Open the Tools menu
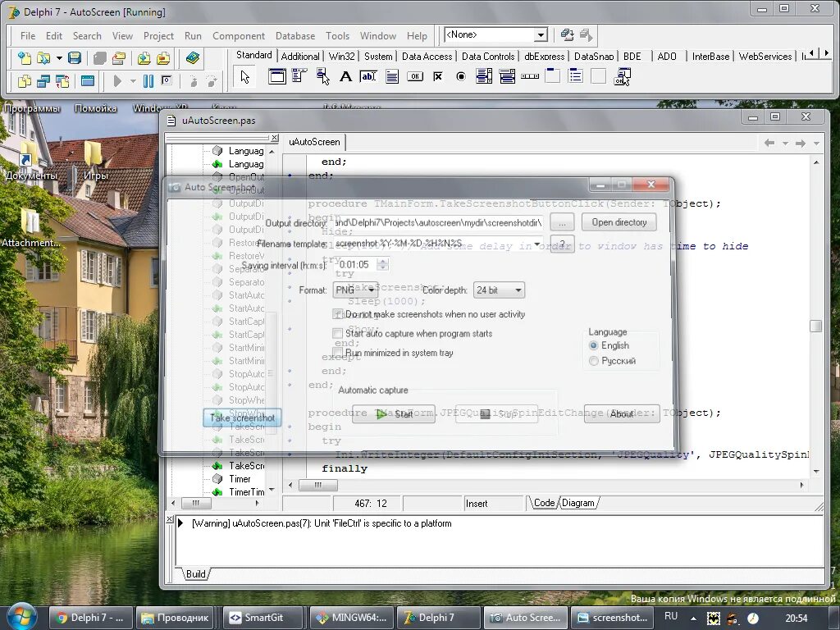This screenshot has height=630, width=840. pos(337,36)
